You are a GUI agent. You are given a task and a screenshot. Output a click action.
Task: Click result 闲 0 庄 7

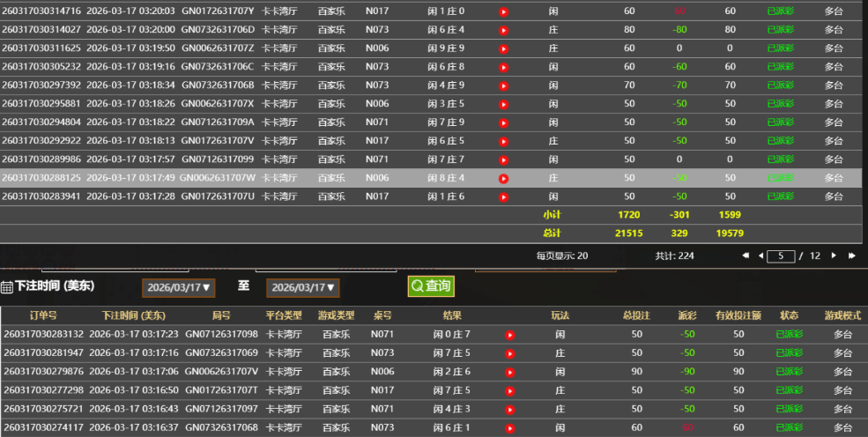pos(452,334)
